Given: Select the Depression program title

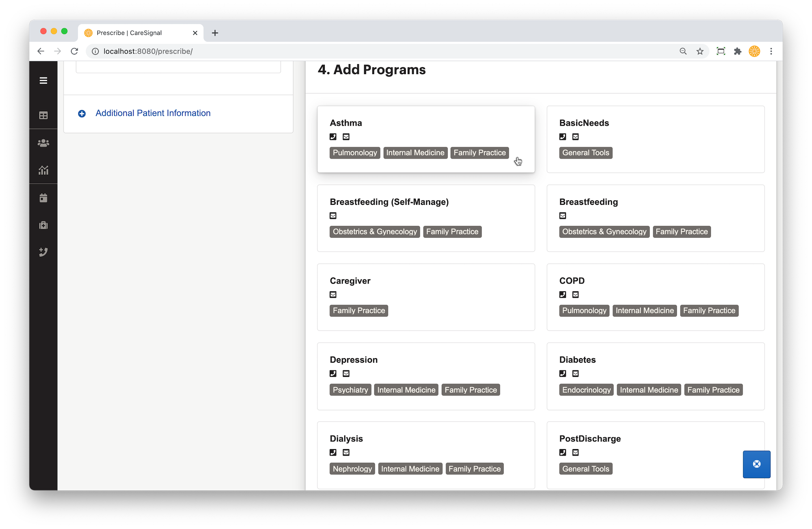Looking at the screenshot, I should (x=354, y=360).
